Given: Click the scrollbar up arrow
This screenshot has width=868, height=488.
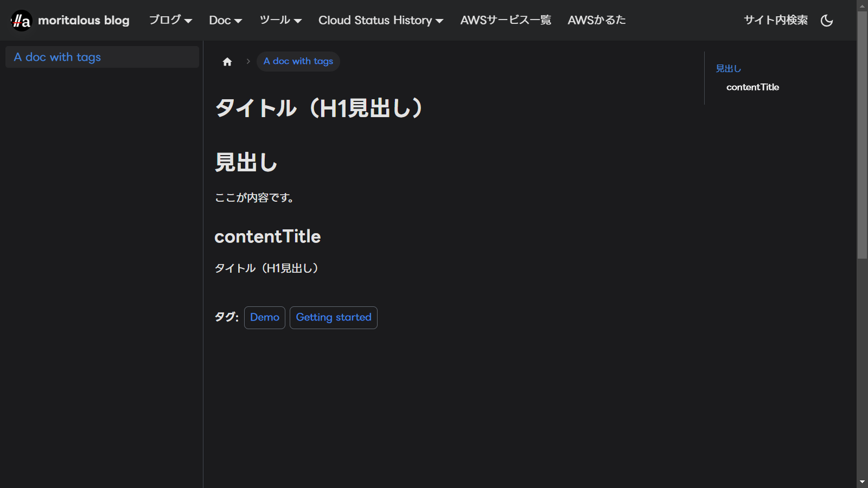Looking at the screenshot, I should [x=862, y=6].
